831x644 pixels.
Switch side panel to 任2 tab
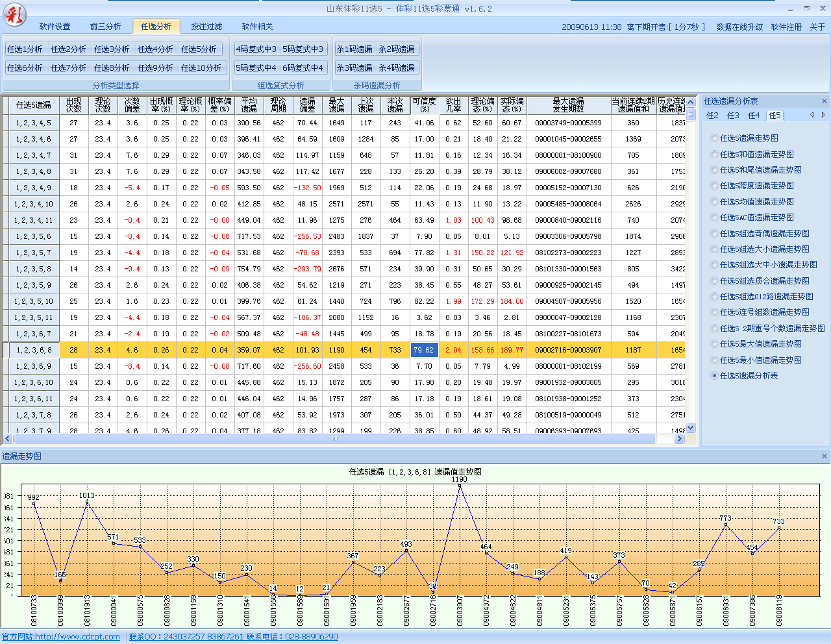coord(712,116)
